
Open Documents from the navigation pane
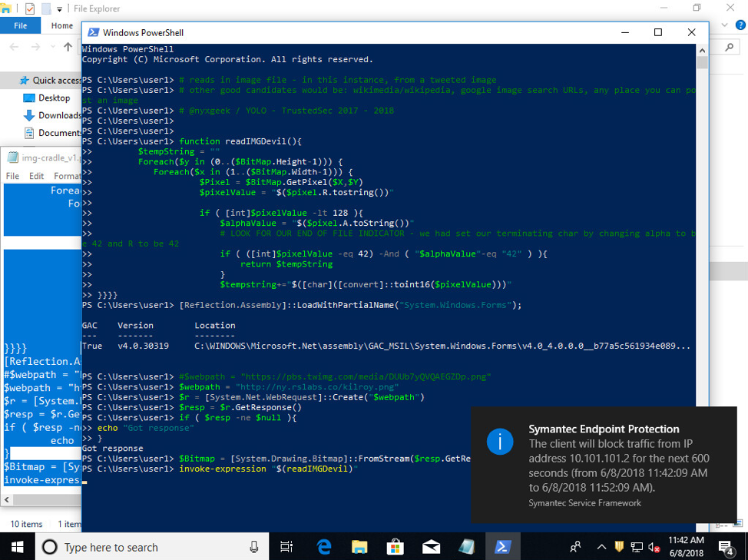click(52, 133)
